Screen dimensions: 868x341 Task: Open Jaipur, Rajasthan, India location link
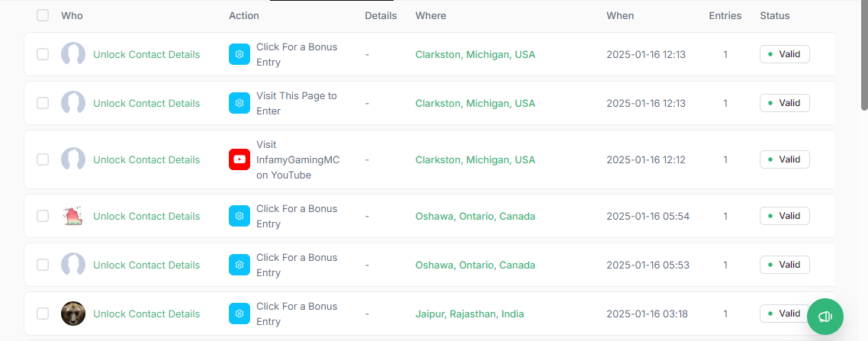(469, 314)
